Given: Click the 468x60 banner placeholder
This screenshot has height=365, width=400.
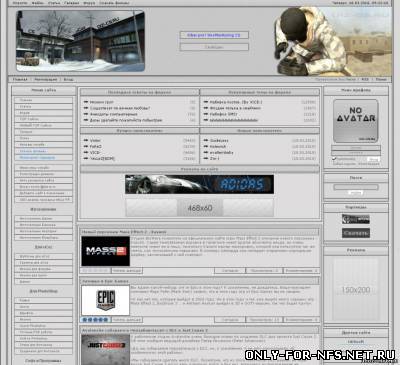Looking at the screenshot, I should (x=199, y=208).
